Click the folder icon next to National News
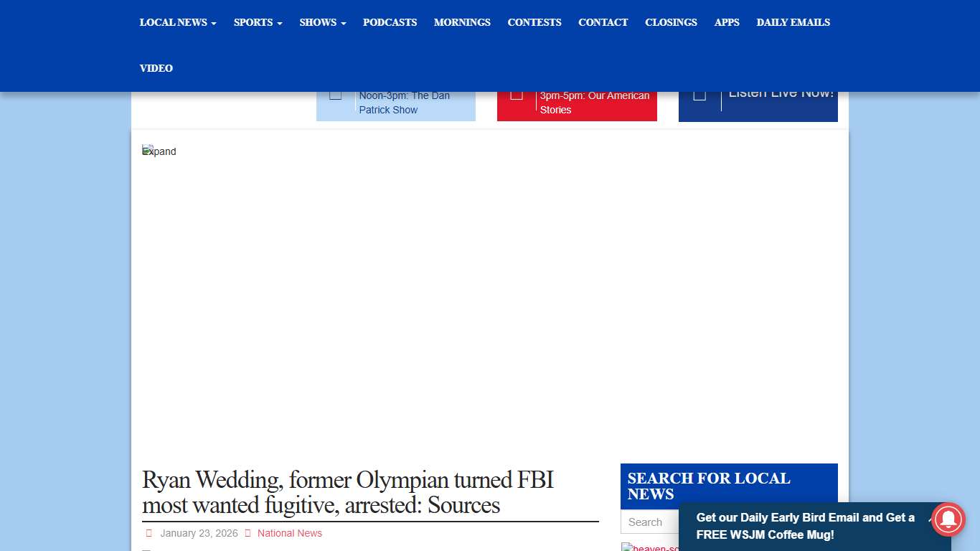The width and height of the screenshot is (980, 551). pos(248,533)
